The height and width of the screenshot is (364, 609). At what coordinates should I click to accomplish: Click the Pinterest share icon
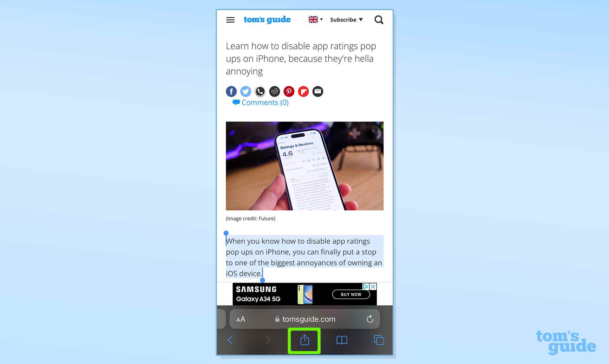(x=289, y=91)
